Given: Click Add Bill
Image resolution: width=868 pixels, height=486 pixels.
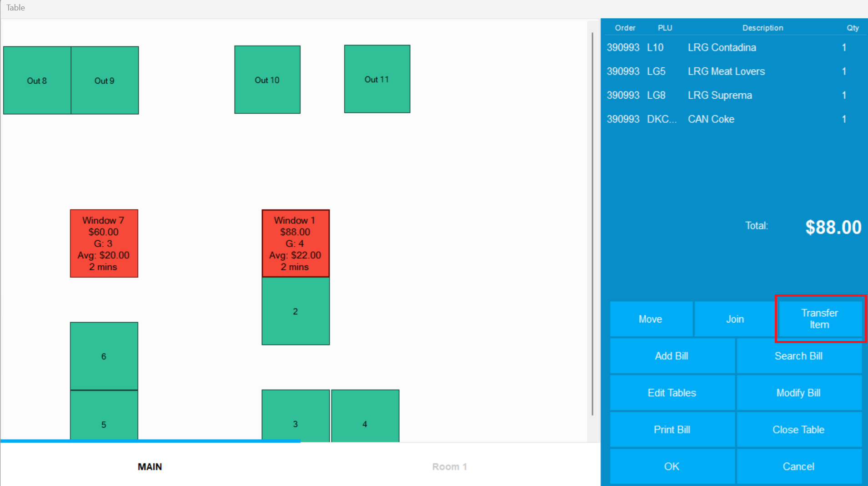Looking at the screenshot, I should [672, 356].
